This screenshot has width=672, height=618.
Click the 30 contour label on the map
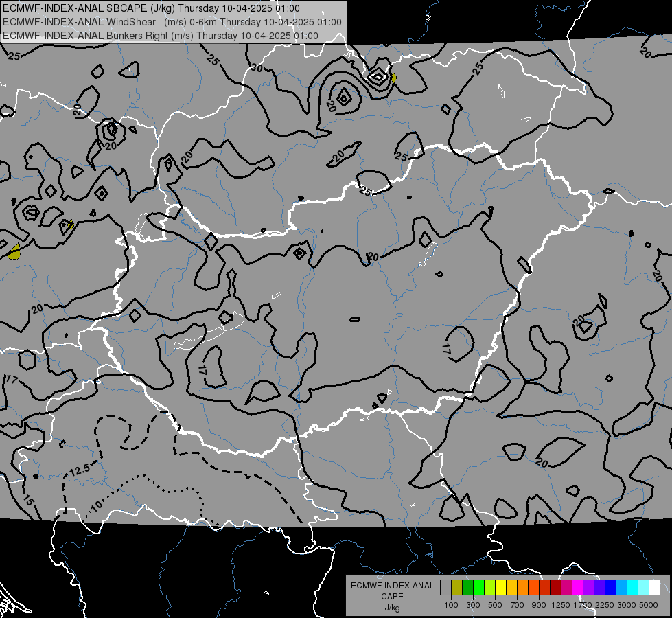pyautogui.click(x=257, y=68)
